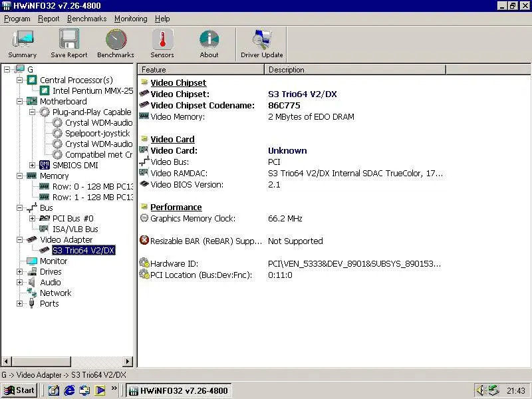Viewport: 532px width, 399px height.
Task: Click the volume speaker tray icon
Action: coord(479,390)
